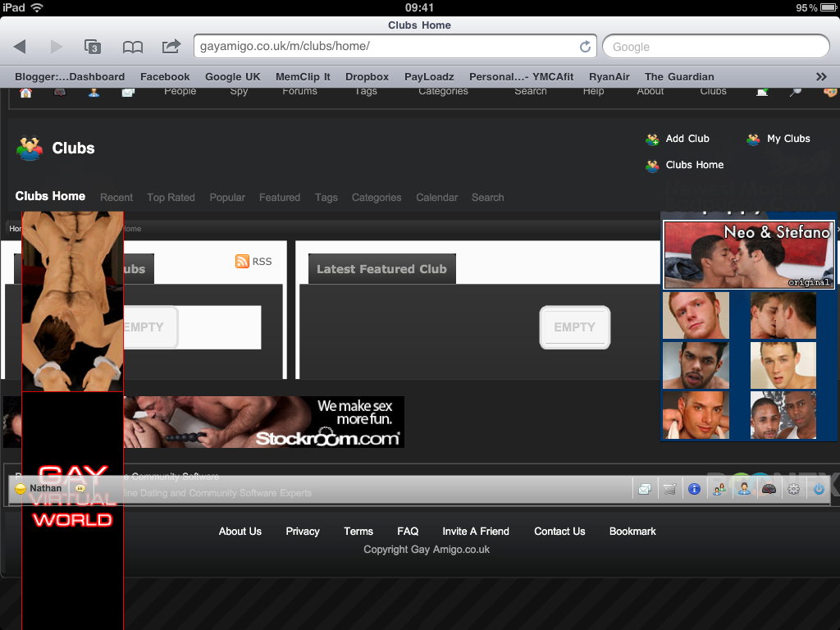Click the blue info icon in chat bar
This screenshot has width=840, height=630.
[x=694, y=489]
